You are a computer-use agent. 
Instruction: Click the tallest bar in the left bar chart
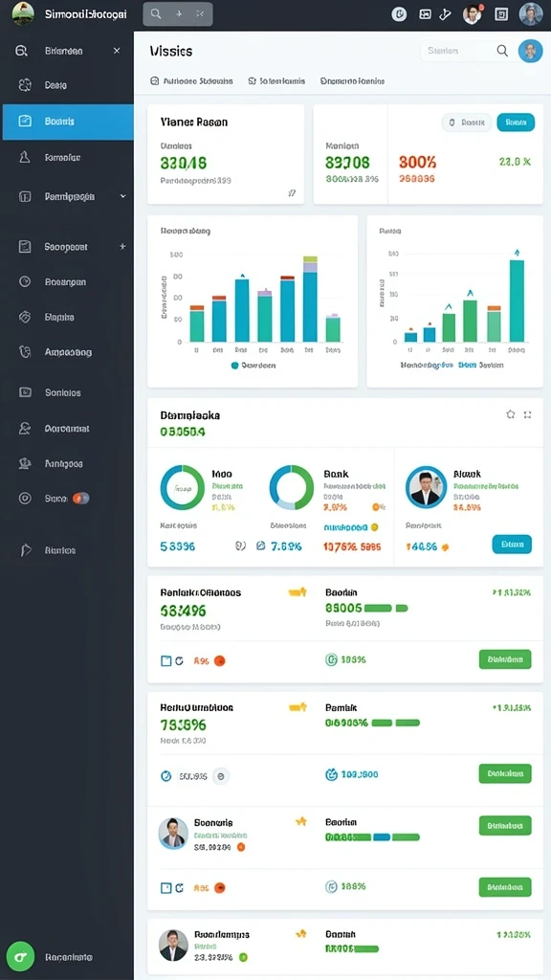(x=311, y=299)
